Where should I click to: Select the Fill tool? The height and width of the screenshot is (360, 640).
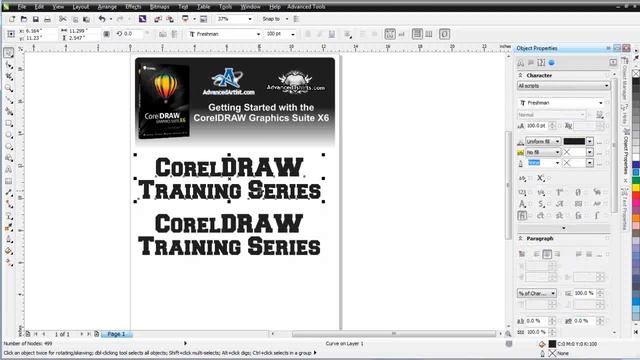(9, 251)
